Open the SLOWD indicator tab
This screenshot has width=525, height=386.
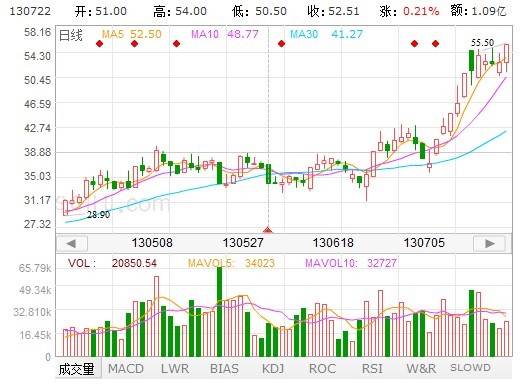pyautogui.click(x=470, y=368)
